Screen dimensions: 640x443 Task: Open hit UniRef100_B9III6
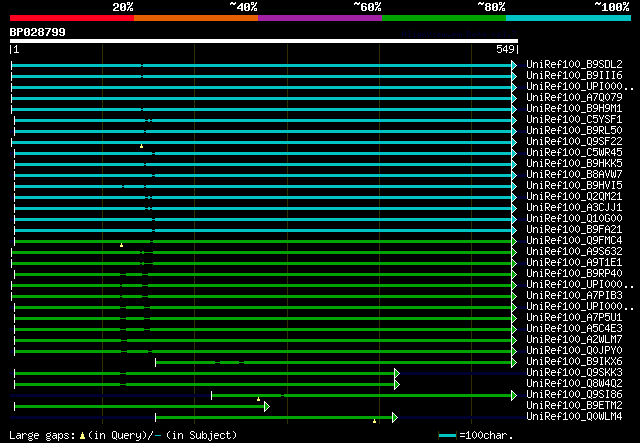[x=574, y=76]
